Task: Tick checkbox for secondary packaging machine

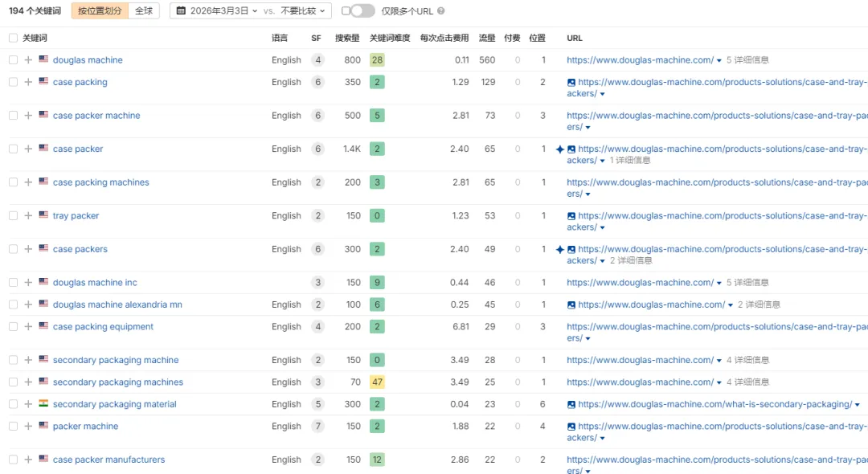Action: pos(14,360)
